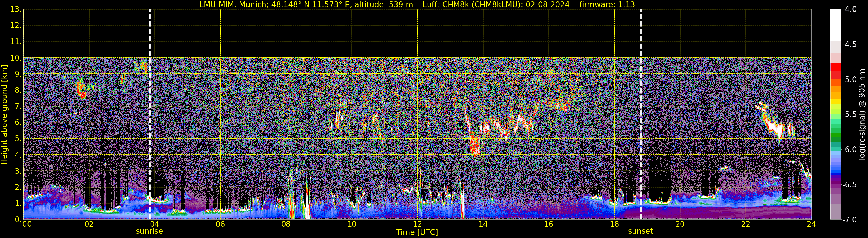Click the x-axis tick label '06'
The image size is (868, 238).
220,224
